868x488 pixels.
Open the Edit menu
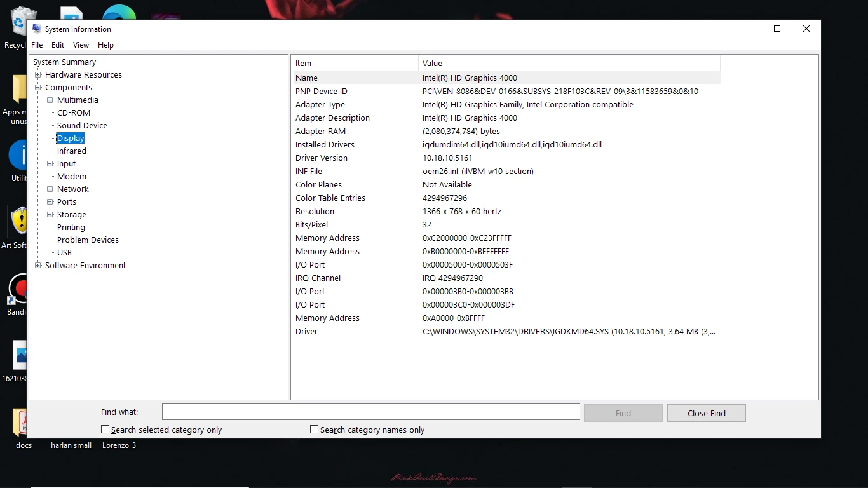(x=58, y=45)
